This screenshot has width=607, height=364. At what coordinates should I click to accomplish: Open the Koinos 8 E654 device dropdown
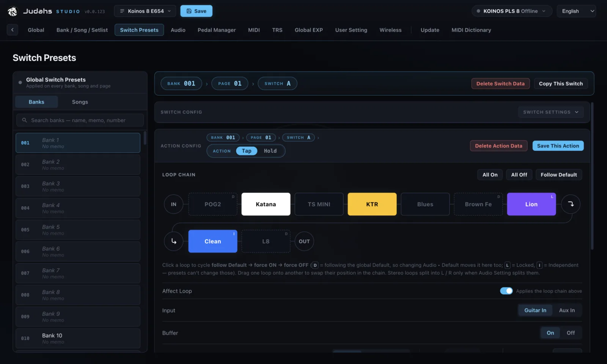coord(145,11)
